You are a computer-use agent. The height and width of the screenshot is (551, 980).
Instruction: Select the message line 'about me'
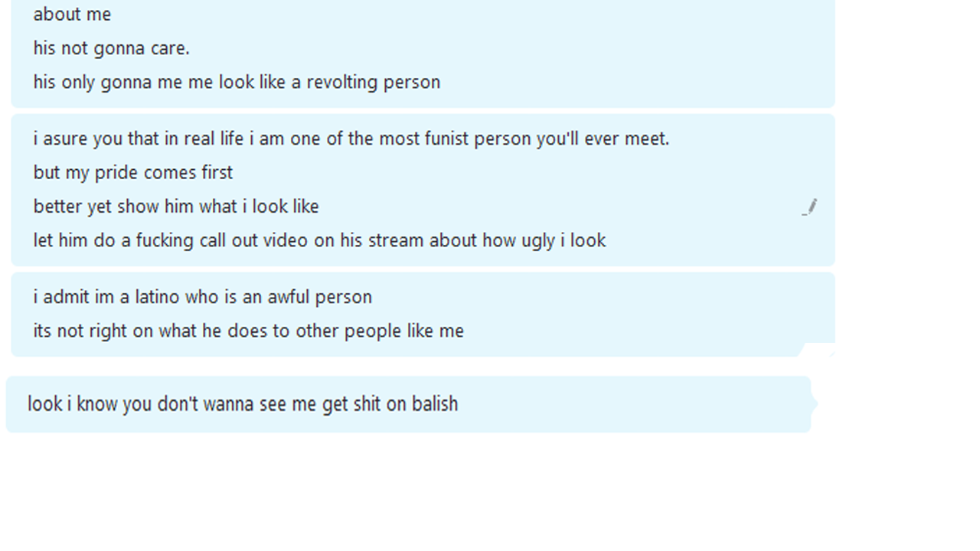[x=72, y=15]
